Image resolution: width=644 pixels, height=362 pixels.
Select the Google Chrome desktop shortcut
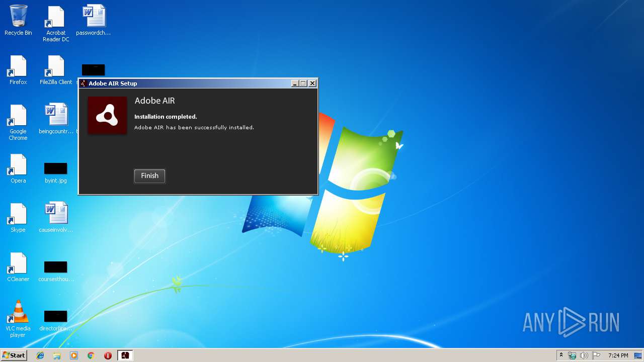[x=18, y=122]
